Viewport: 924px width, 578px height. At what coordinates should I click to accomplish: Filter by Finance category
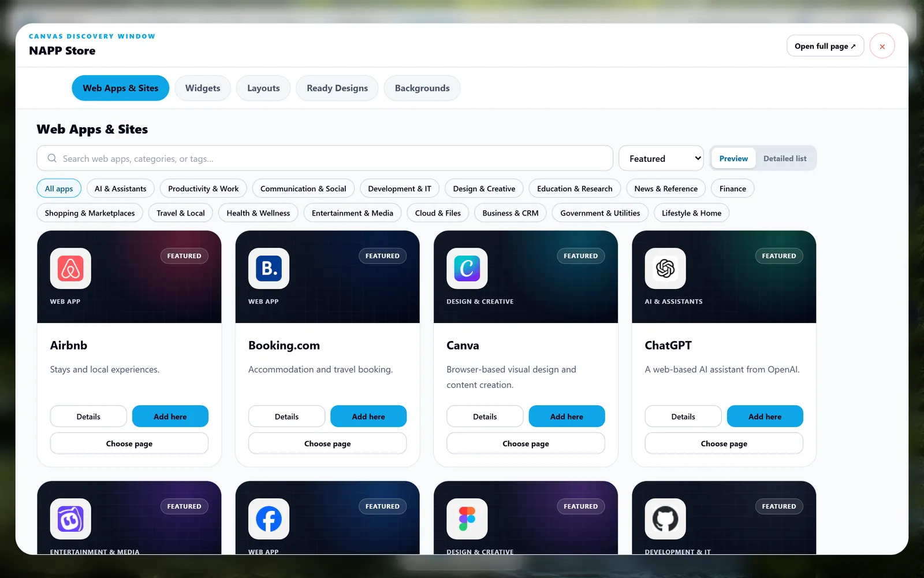pyautogui.click(x=733, y=188)
